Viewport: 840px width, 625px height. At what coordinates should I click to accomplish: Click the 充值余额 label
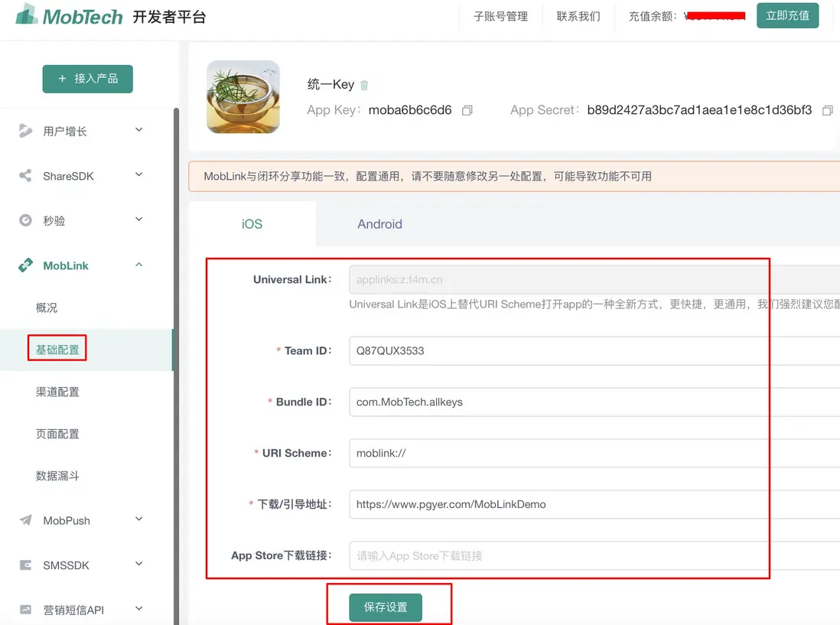(x=653, y=17)
